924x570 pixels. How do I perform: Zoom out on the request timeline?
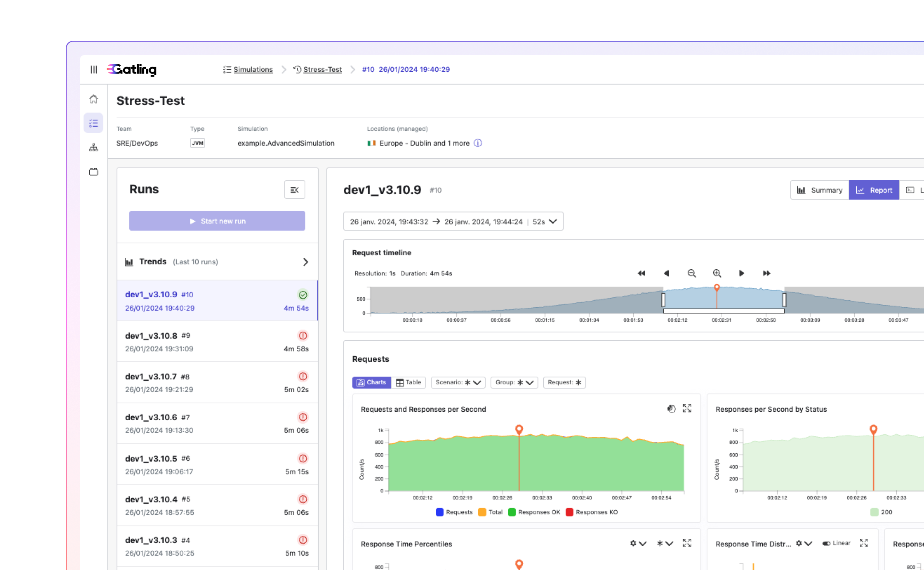691,273
